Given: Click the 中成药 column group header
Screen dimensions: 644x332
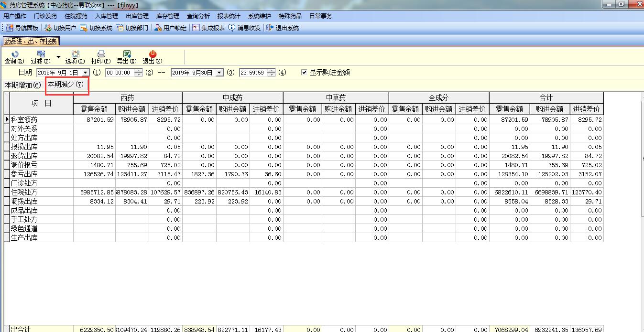Looking at the screenshot, I should [233, 97].
